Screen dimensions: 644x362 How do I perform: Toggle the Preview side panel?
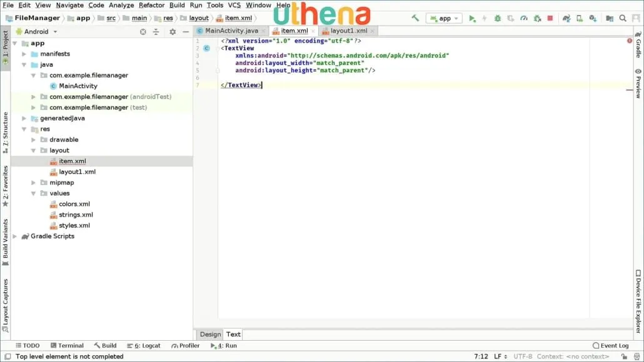(638, 83)
